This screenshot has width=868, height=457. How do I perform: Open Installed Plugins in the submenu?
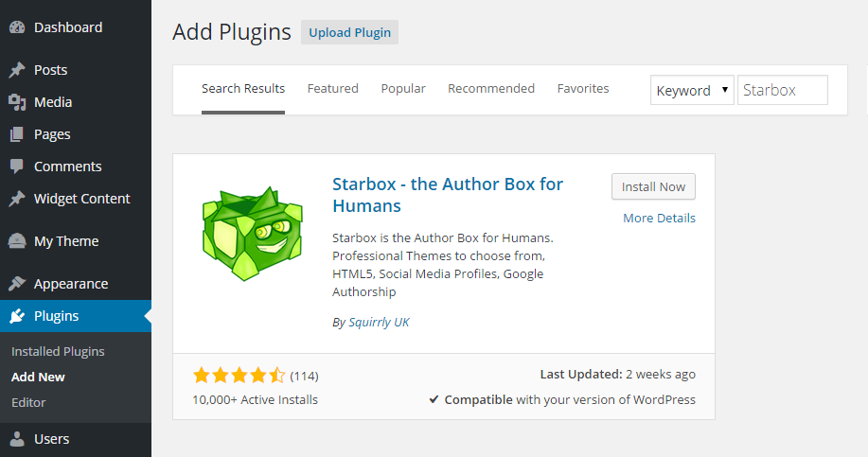pyautogui.click(x=58, y=352)
